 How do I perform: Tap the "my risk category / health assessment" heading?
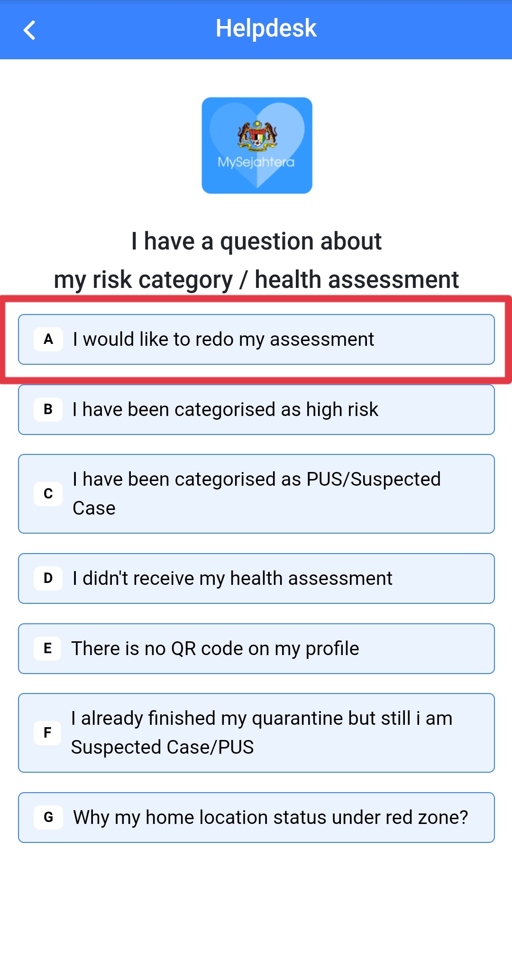256,280
